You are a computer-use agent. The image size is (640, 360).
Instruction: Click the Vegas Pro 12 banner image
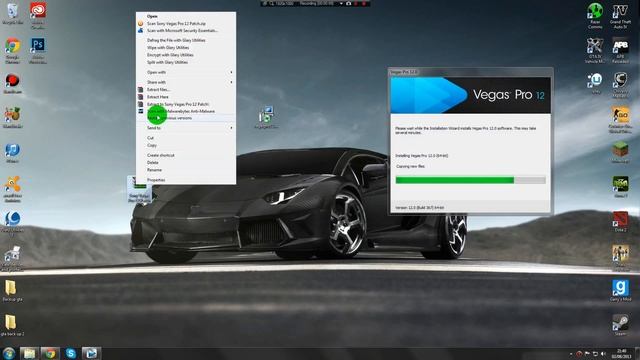point(471,95)
